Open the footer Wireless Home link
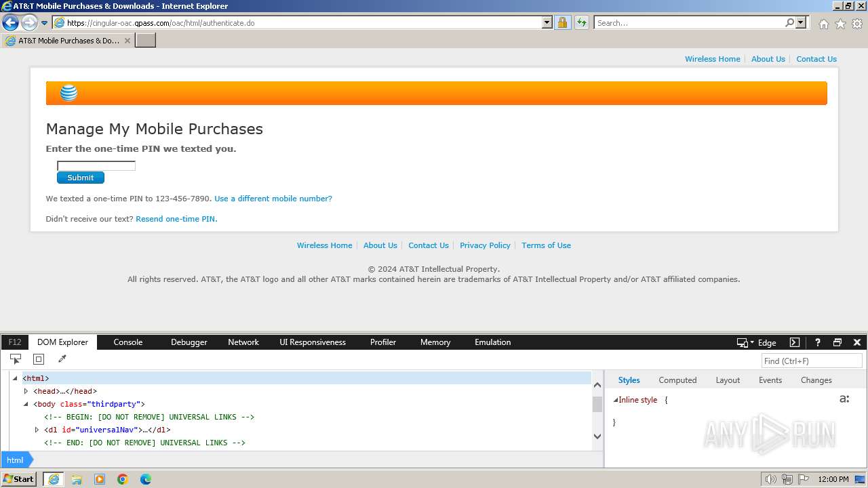The image size is (868, 488). (x=324, y=245)
